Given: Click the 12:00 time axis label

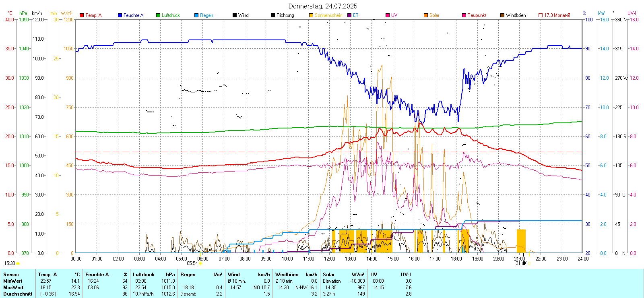Looking at the screenshot, I should [329, 259].
